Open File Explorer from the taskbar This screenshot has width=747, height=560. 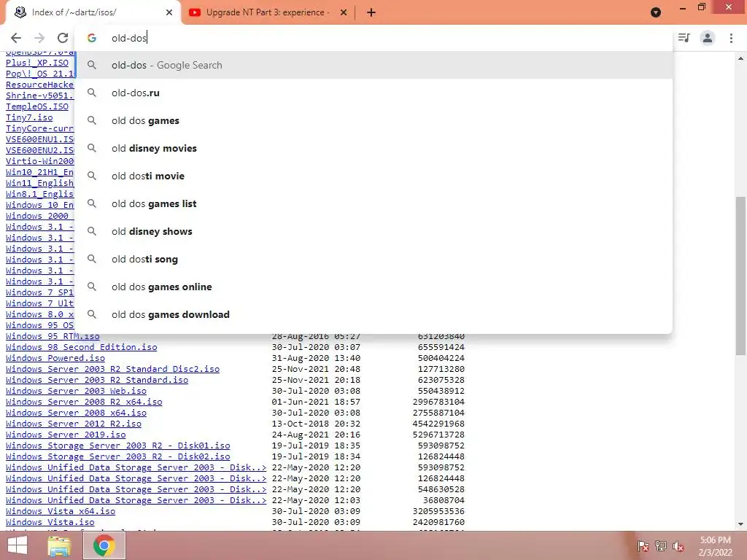58,545
